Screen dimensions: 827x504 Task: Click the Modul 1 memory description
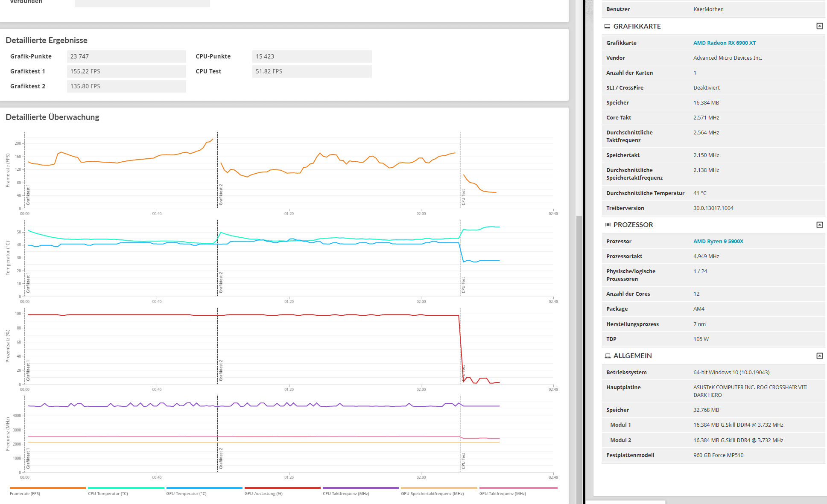738,425
